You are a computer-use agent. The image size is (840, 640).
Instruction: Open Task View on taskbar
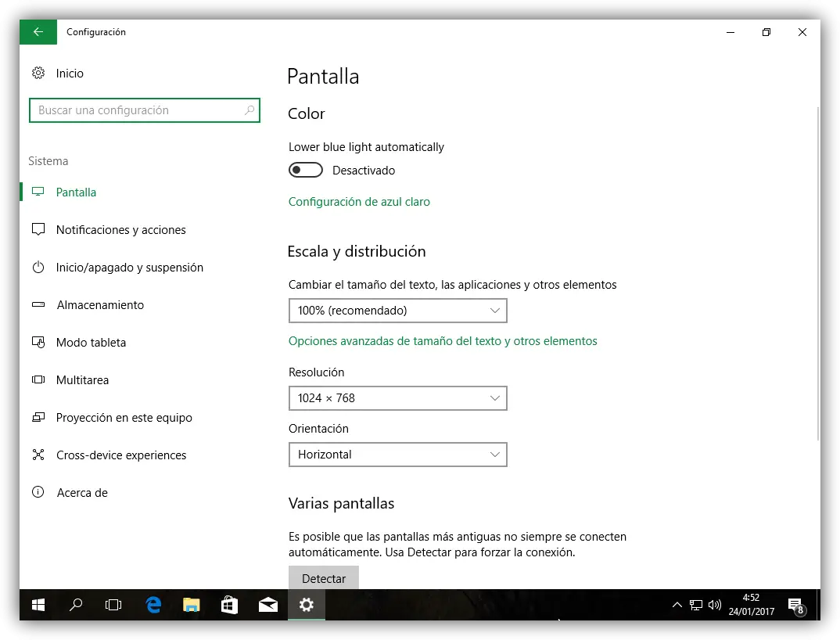[113, 605]
